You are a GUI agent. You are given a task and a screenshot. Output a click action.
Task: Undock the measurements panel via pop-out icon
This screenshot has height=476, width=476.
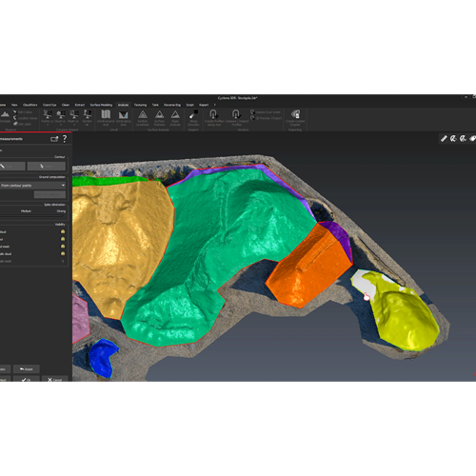click(x=54, y=139)
